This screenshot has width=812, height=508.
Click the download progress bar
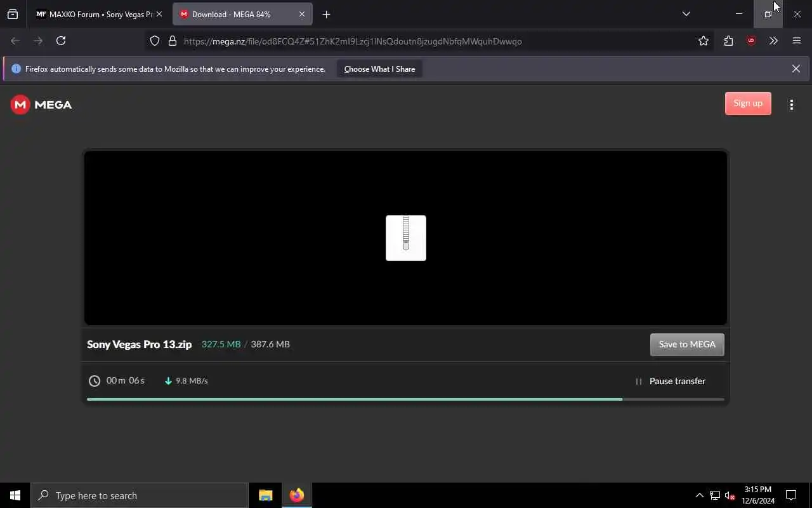tap(405, 399)
